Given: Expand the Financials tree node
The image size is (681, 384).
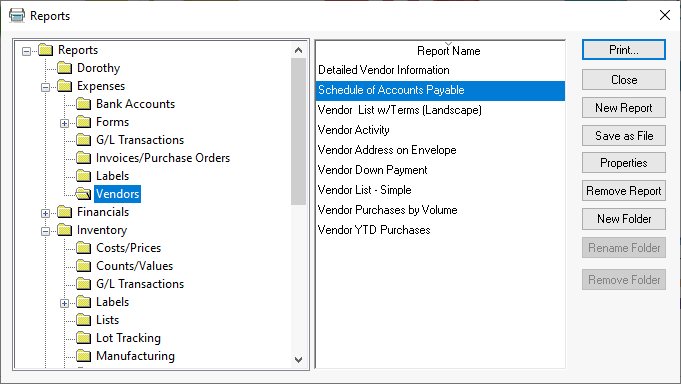Looking at the screenshot, I should pyautogui.click(x=45, y=213).
